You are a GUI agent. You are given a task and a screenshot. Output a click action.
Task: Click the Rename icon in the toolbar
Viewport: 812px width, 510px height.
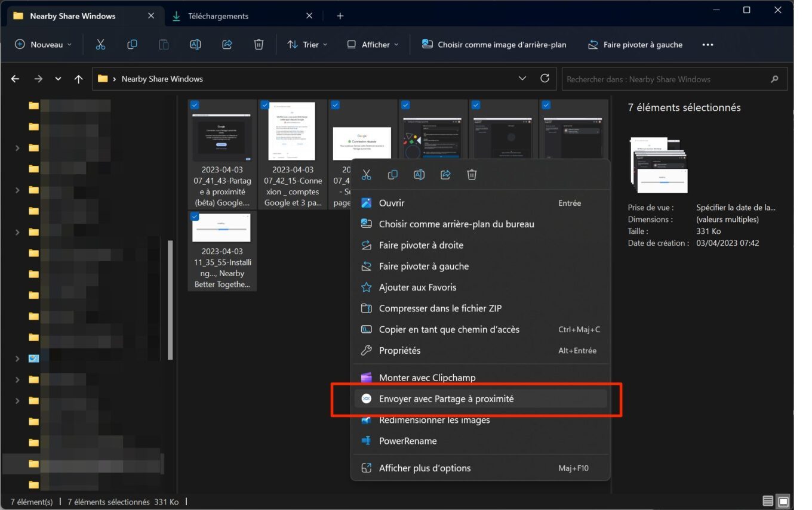click(x=195, y=44)
